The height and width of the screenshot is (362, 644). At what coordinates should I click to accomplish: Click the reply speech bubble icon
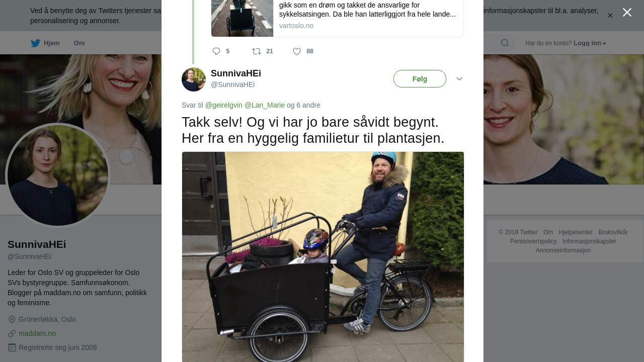click(216, 51)
